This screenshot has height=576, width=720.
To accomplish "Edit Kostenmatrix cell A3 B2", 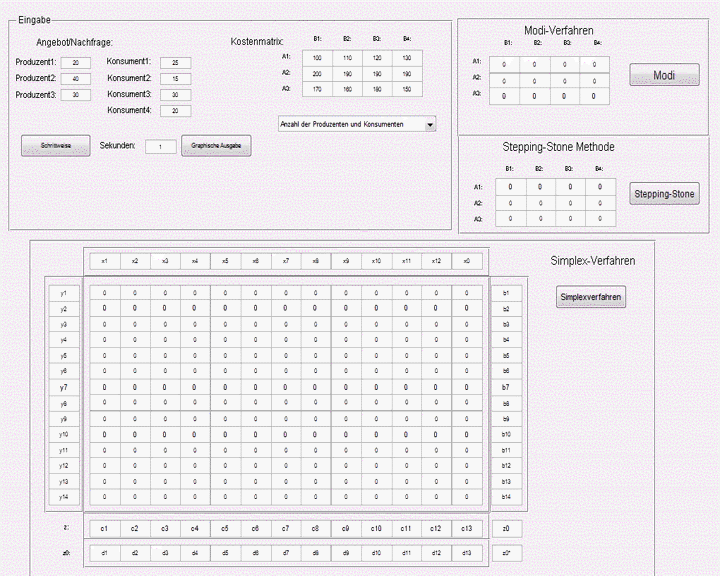I will click(348, 90).
